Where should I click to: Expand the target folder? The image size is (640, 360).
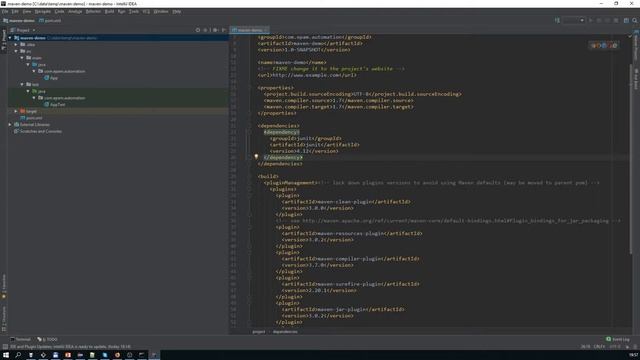[16, 111]
